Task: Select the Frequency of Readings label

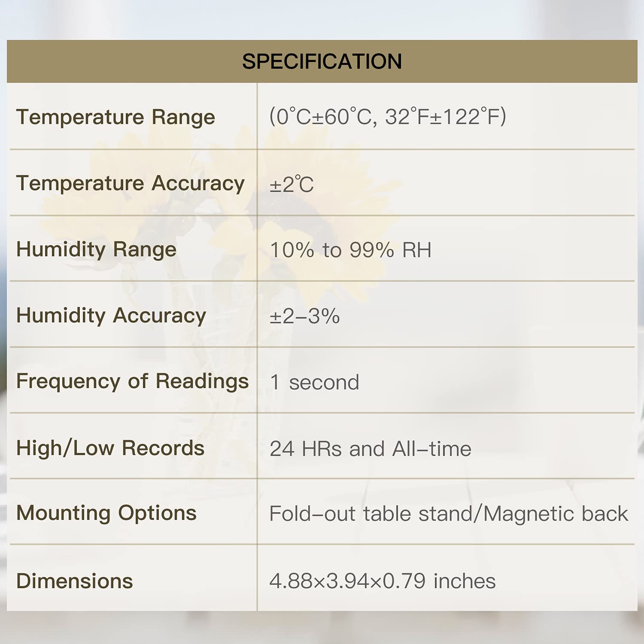Action: (x=132, y=381)
